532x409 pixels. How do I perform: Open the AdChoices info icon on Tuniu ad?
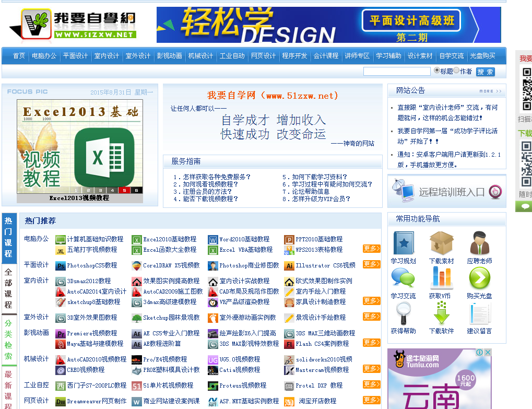[479, 352]
